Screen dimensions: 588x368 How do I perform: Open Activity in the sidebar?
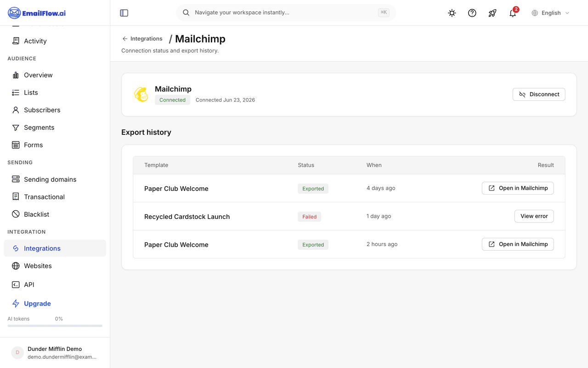click(x=55, y=41)
